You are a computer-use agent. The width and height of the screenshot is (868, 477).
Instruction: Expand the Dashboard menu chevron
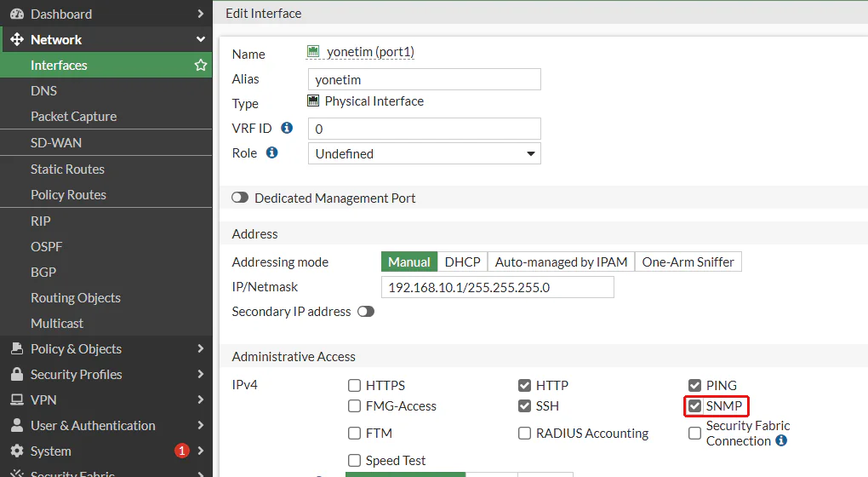click(x=200, y=14)
